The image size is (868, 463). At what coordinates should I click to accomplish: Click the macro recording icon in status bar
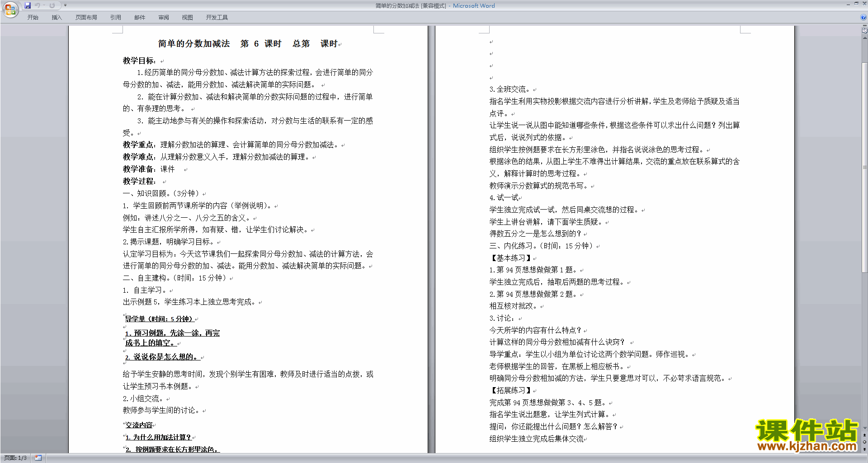(38, 458)
